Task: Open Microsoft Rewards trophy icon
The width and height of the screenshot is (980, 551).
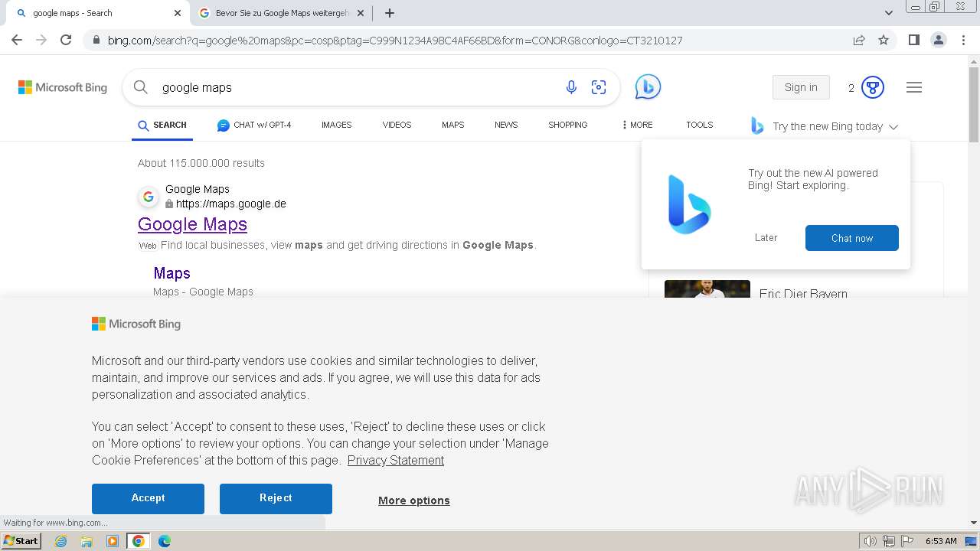Action: click(873, 87)
